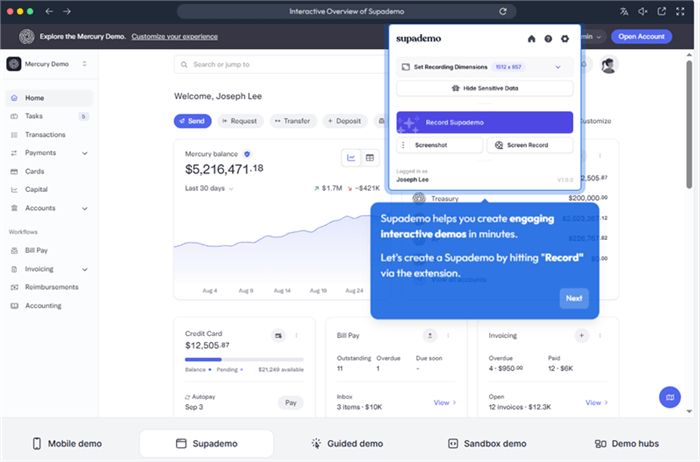
Task: Expand the Payments sidebar section
Action: click(85, 153)
